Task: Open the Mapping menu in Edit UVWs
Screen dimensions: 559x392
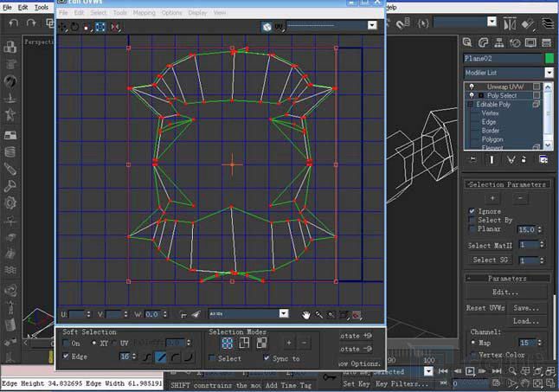Action: [144, 13]
